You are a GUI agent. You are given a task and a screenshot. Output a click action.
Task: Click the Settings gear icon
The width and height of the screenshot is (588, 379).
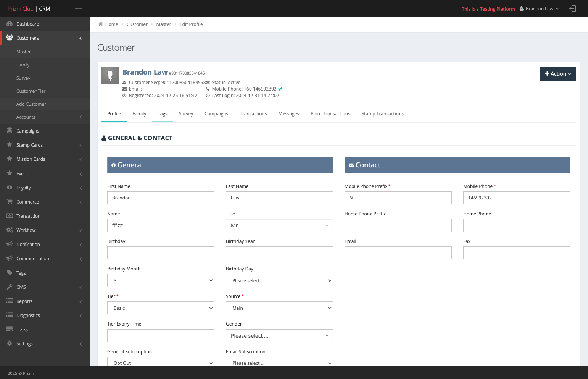click(x=10, y=343)
